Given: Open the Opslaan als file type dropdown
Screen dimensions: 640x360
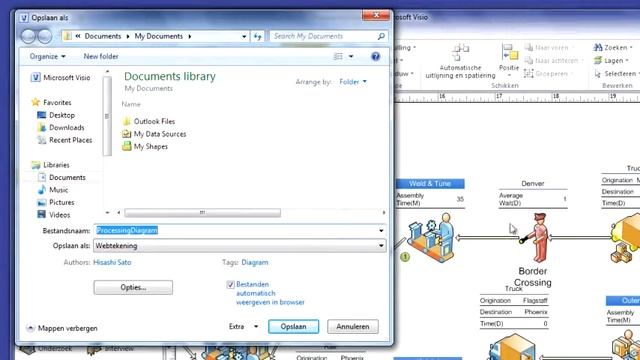Looking at the screenshot, I should click(x=240, y=246).
